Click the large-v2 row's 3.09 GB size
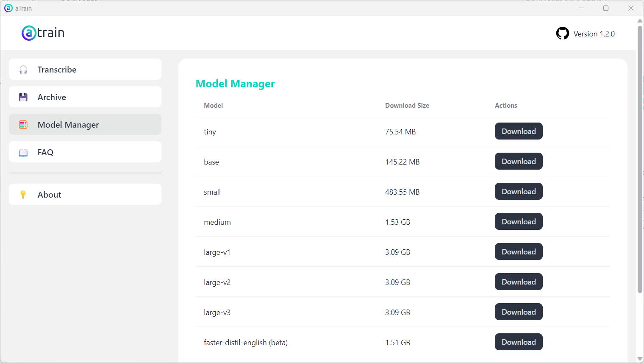The image size is (644, 363). pos(397,282)
